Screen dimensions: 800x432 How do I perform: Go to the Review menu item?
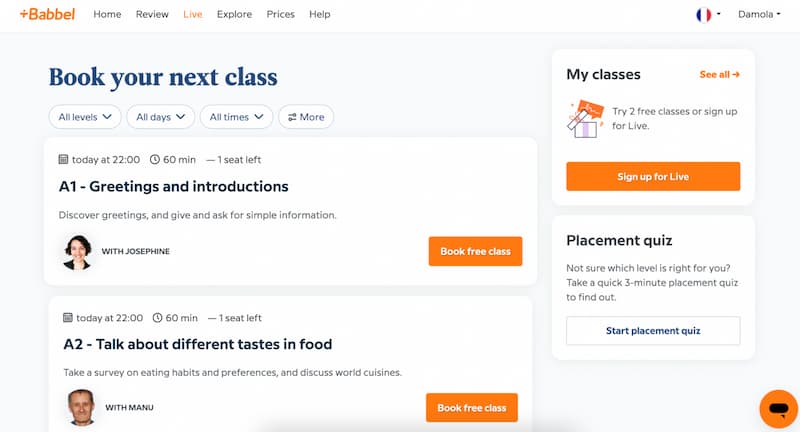(x=152, y=14)
